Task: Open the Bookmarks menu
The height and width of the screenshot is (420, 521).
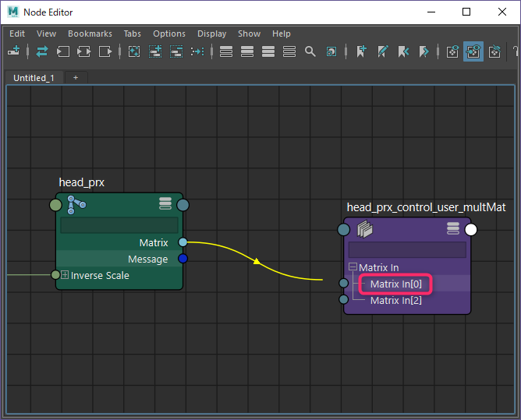Action: tap(90, 34)
